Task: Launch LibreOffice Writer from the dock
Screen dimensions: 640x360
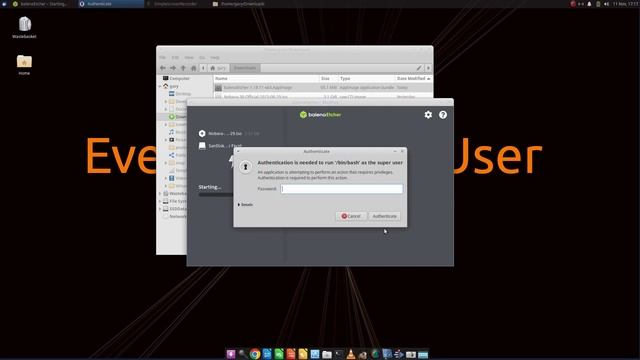Action: [267, 354]
